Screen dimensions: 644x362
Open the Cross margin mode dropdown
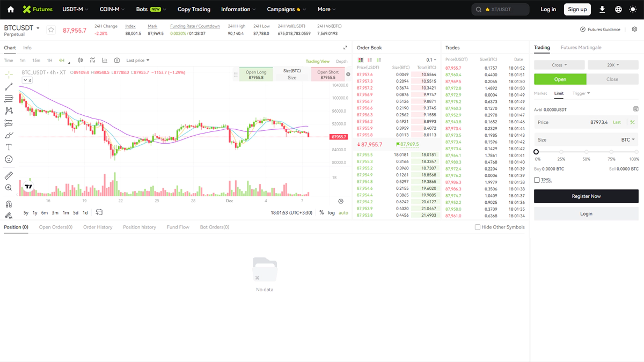point(559,65)
